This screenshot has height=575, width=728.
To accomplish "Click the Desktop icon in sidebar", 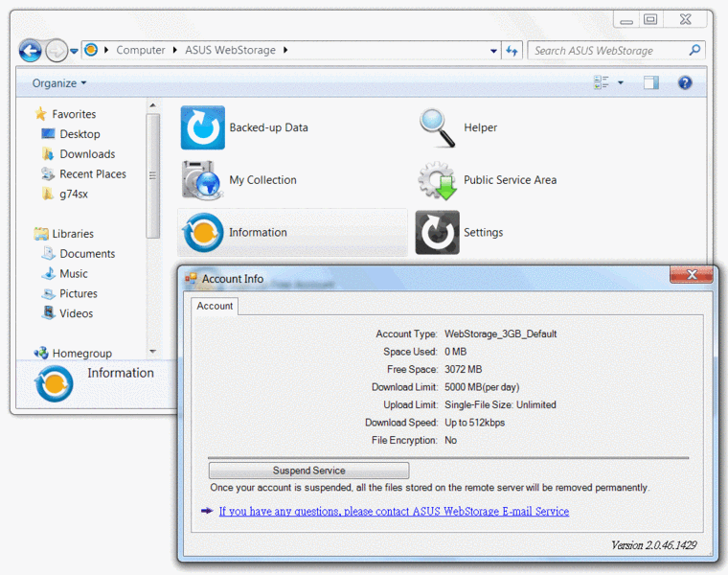I will [x=48, y=134].
